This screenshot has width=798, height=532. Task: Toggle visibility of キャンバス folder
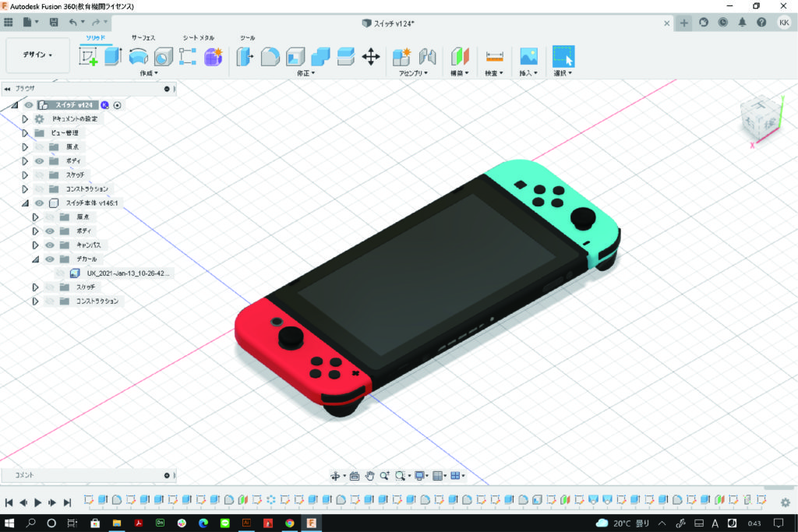tap(49, 245)
